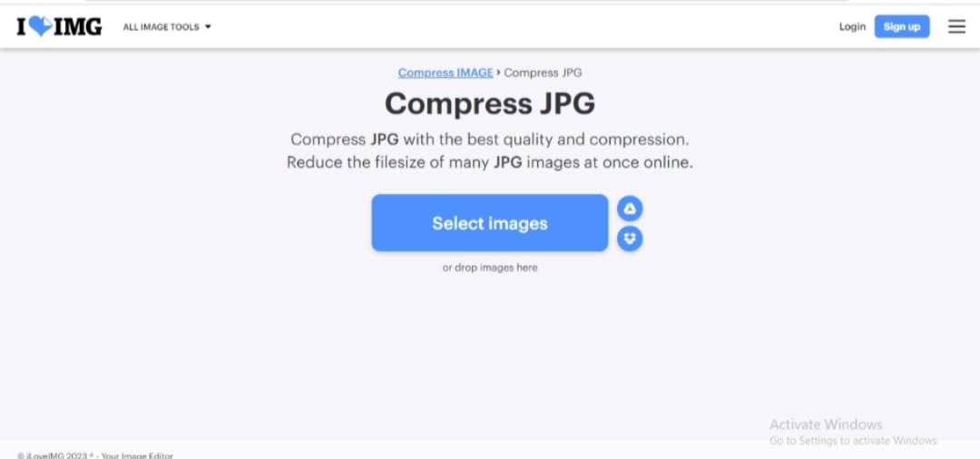Screen dimensions: 980x459
Task: Click the Activate Windows watermark title
Action: [x=826, y=425]
